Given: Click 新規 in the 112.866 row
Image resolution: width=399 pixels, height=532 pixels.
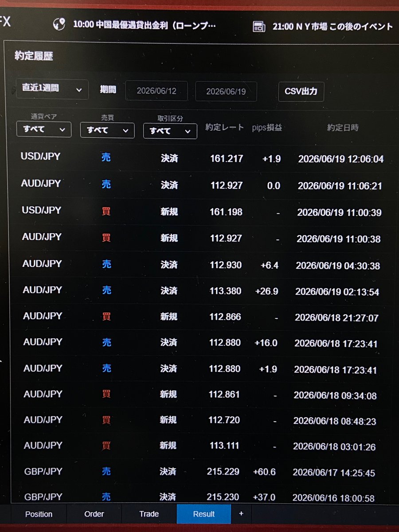Looking at the screenshot, I should coord(168,317).
